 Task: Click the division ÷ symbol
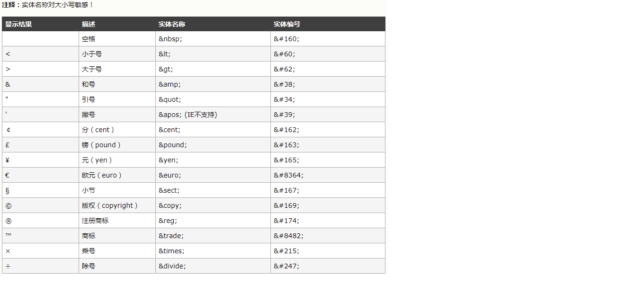[x=8, y=266]
